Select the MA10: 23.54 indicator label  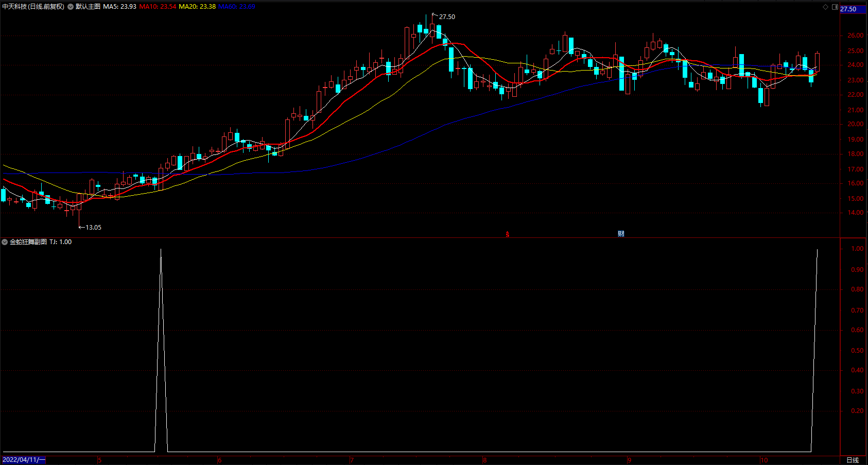pyautogui.click(x=158, y=7)
